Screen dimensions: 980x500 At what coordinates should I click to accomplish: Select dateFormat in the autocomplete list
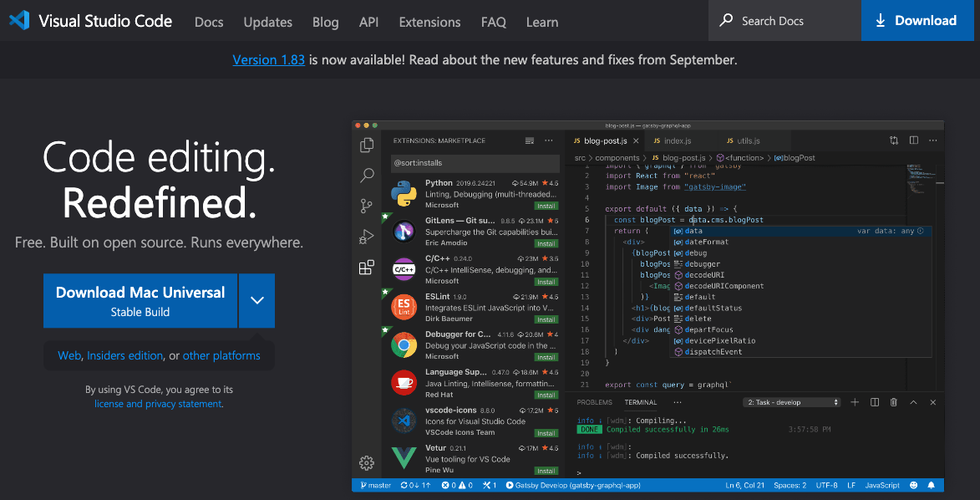(x=706, y=242)
